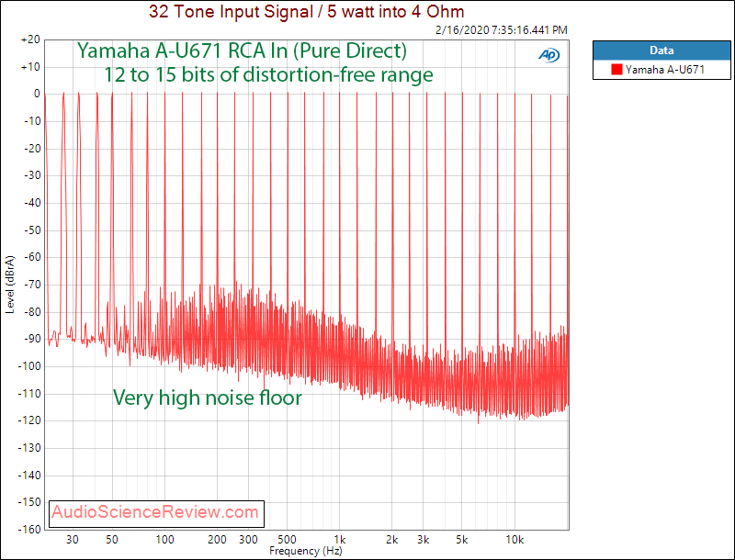This screenshot has width=735, height=560.
Task: Select the red Yamaha A-U671 legend swatch
Action: (x=616, y=70)
